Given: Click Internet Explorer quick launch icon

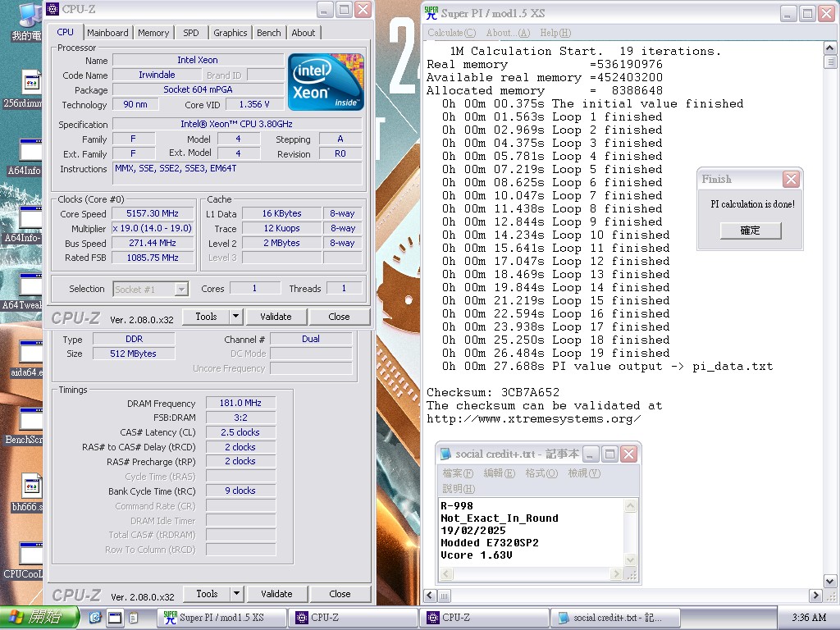Looking at the screenshot, I should [95, 618].
